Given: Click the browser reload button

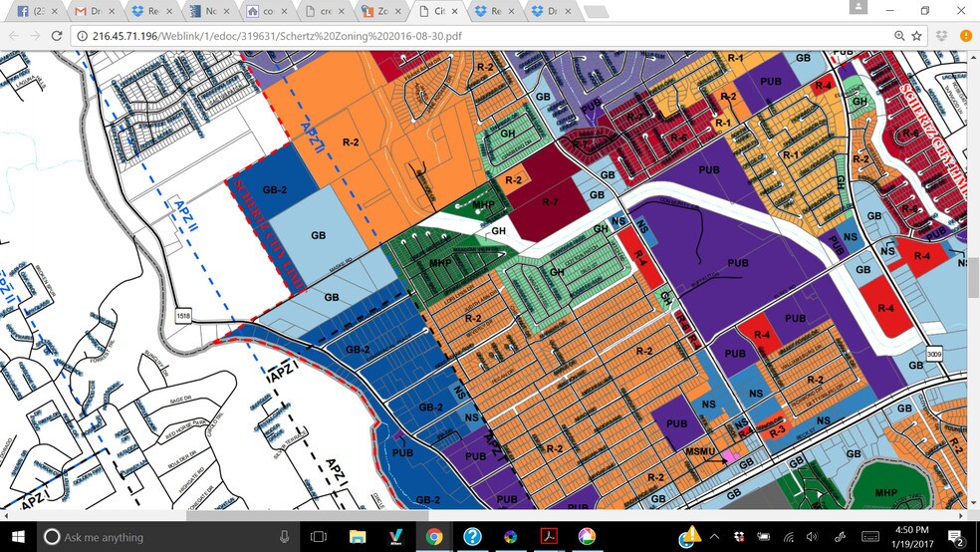Looking at the screenshot, I should pos(55,36).
